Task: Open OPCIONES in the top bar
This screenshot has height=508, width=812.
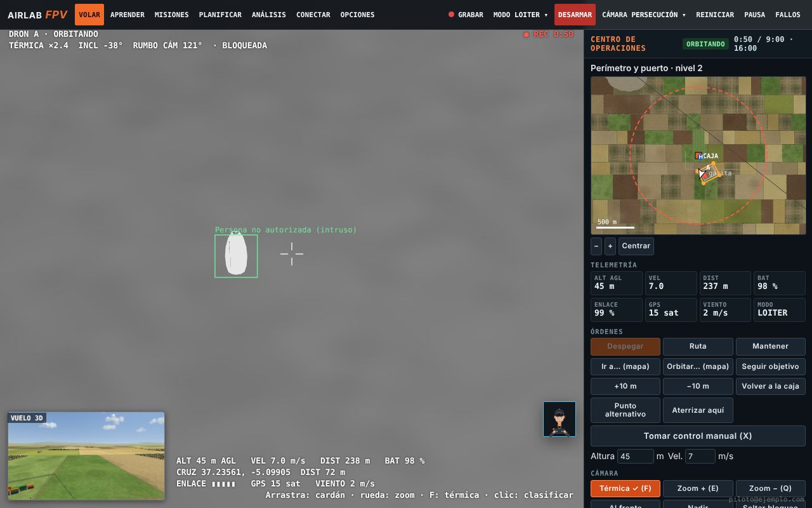Action: click(x=358, y=15)
